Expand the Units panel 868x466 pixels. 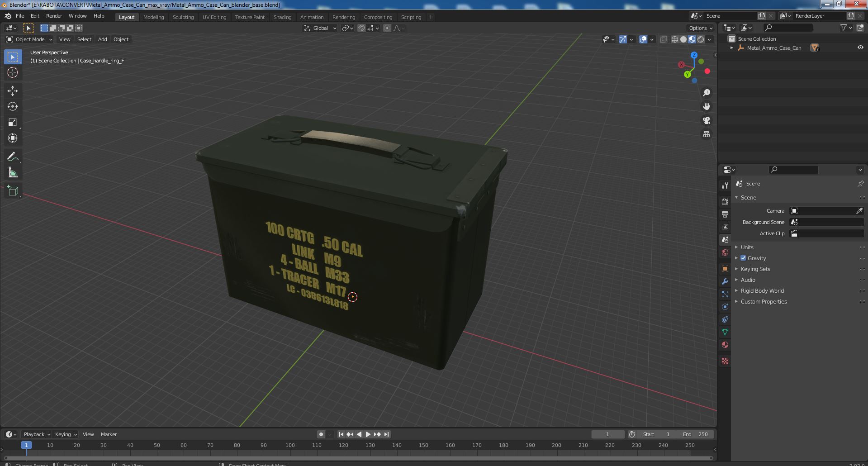[747, 247]
